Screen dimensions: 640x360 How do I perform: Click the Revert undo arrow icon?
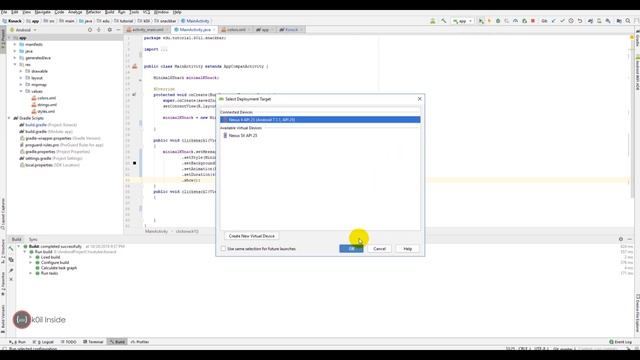tap(580, 21)
